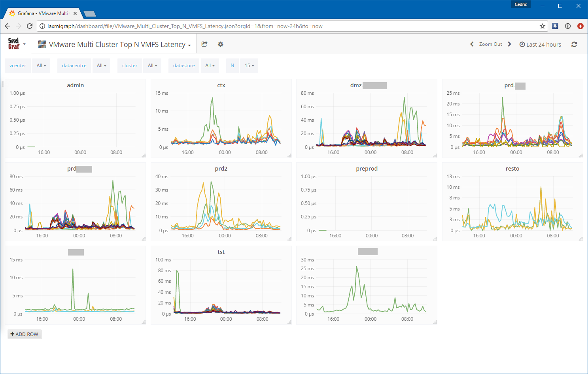Image resolution: width=588 pixels, height=374 pixels.
Task: Go back to the previous browser page
Action: (8, 26)
